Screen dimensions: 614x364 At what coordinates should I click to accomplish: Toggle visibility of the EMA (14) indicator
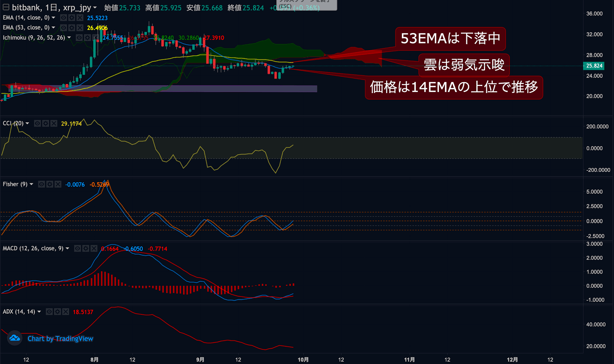click(x=63, y=18)
